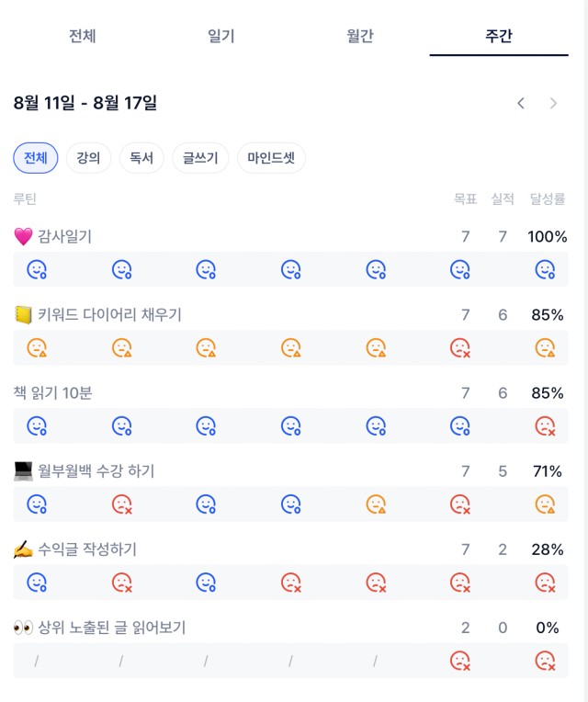Go to next week with right chevron
Image resolution: width=588 pixels, height=702 pixels.
pos(553,104)
